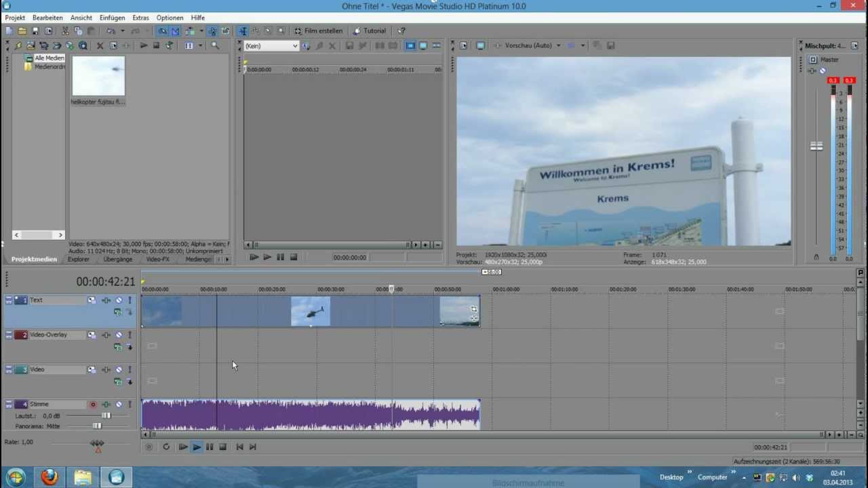
Task: Select the helikopter media thumbnail
Action: pyautogui.click(x=98, y=76)
